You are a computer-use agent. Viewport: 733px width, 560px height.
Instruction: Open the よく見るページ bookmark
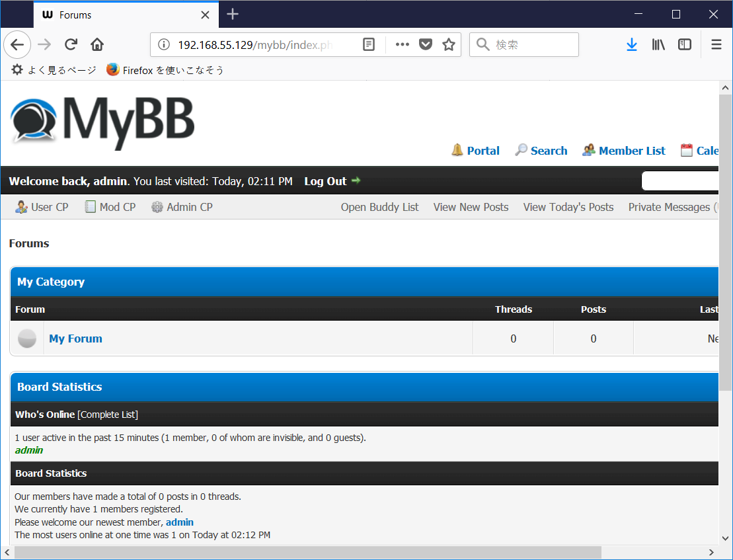[x=54, y=70]
